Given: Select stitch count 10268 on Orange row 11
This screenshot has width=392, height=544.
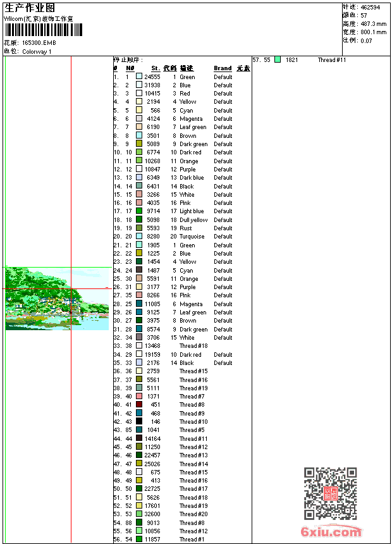Looking at the screenshot, I should (152, 161).
